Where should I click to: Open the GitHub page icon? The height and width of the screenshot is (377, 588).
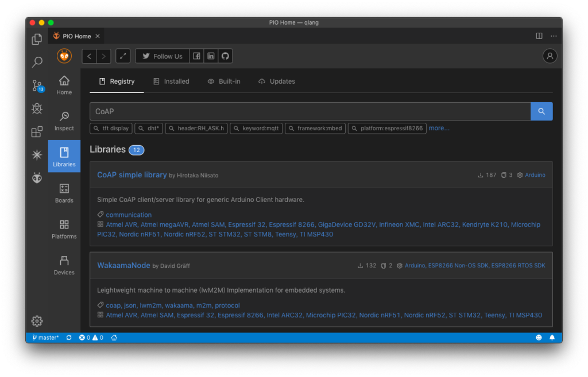[x=225, y=56]
